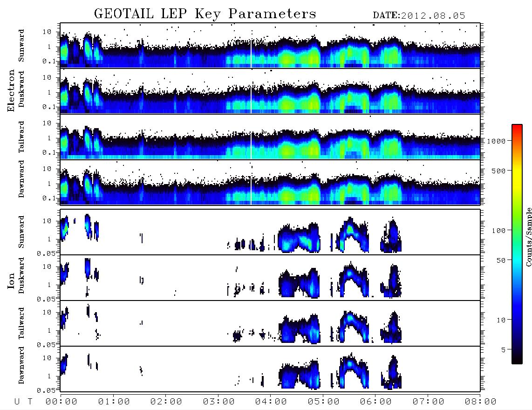Click the Electron Dawnward spectrogram panel

point(270,182)
